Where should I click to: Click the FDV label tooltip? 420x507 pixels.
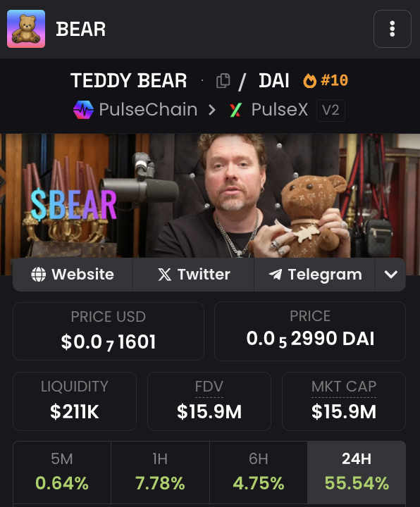[x=209, y=387]
